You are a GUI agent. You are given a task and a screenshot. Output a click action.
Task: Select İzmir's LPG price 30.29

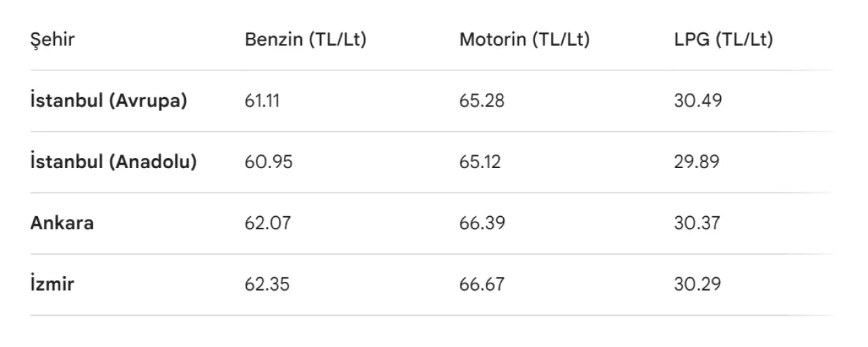[x=697, y=284]
